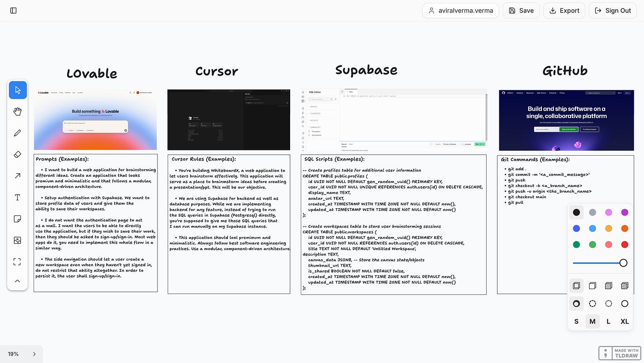Toggle the sidebar panel icon
The height and width of the screenshot is (363, 644).
point(13,11)
